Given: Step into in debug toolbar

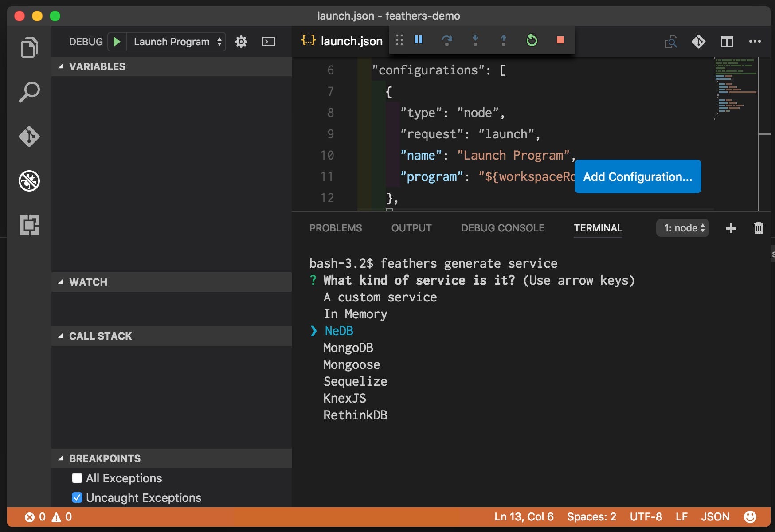Looking at the screenshot, I should click(475, 40).
